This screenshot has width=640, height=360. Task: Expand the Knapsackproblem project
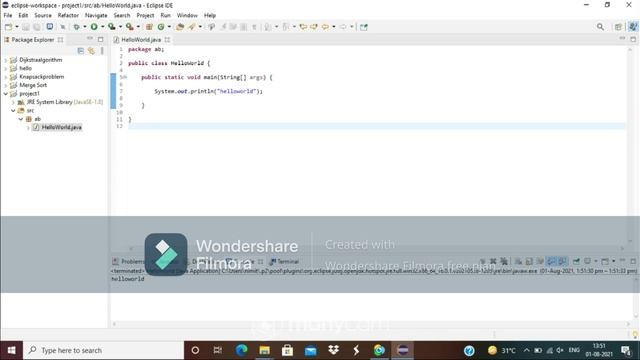pyautogui.click(x=6, y=77)
